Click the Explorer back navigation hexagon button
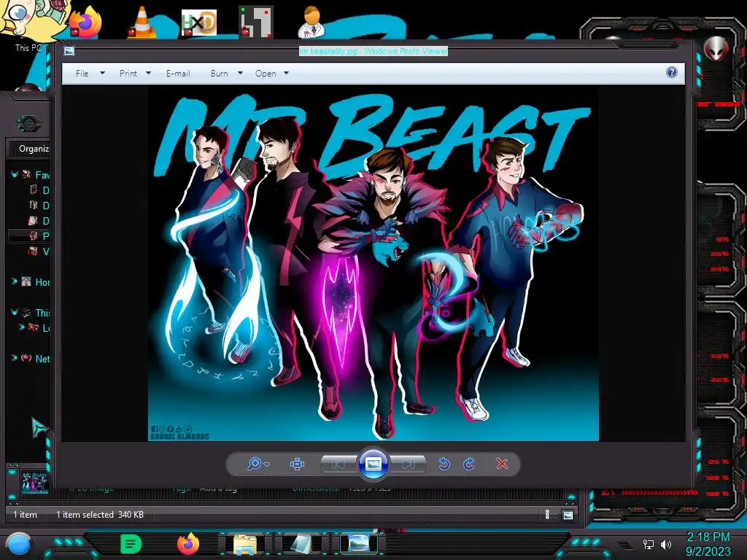Viewport: 747px width, 560px height. (28, 124)
